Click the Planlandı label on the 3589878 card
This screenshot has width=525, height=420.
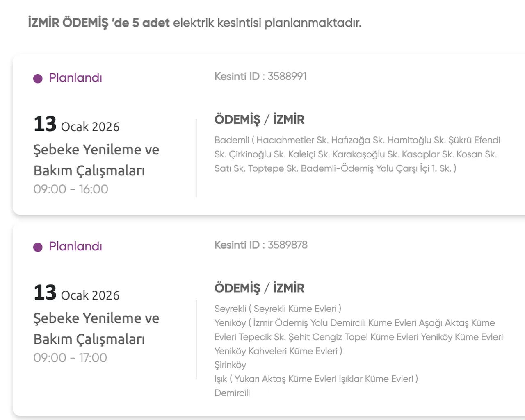(75, 246)
